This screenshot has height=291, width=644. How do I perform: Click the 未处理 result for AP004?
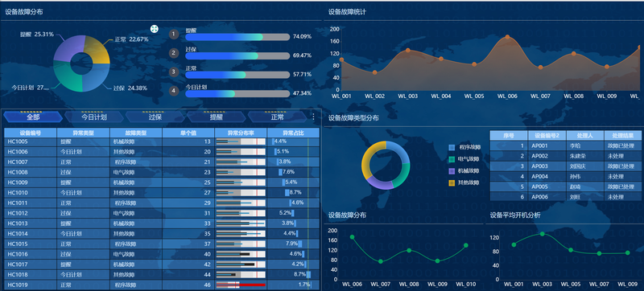pos(616,177)
